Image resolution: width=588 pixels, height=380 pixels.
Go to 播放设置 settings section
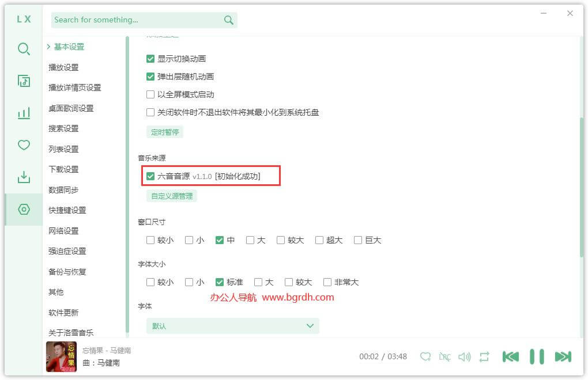(63, 67)
